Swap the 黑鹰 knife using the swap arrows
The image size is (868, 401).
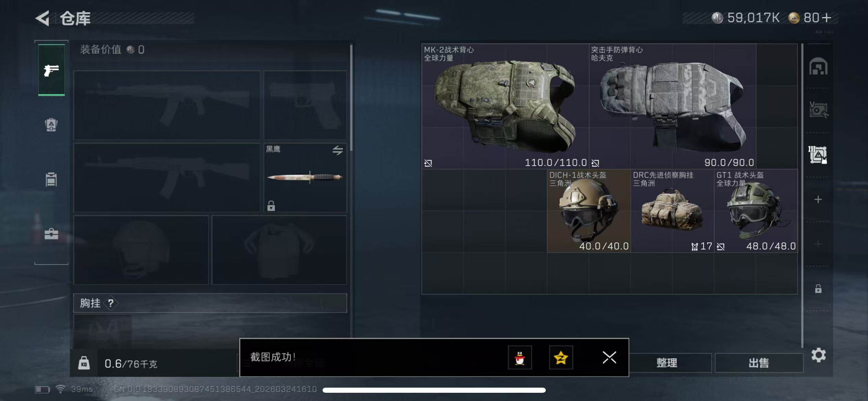point(337,150)
